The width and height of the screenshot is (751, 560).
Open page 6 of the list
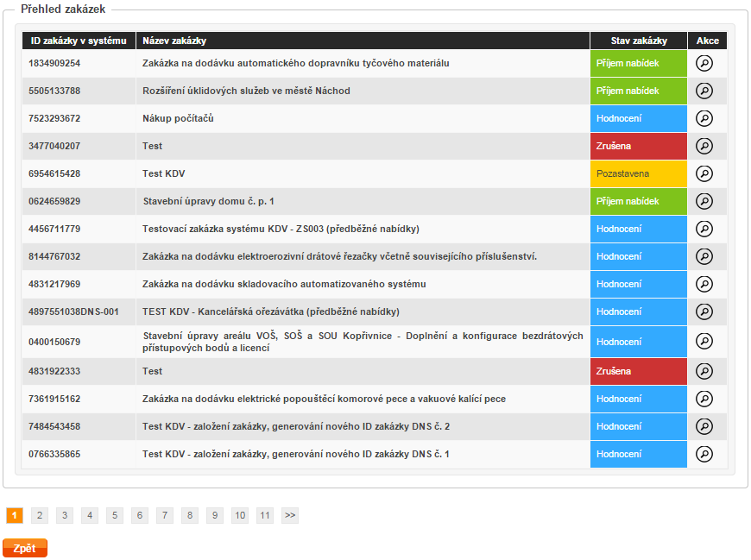click(140, 515)
